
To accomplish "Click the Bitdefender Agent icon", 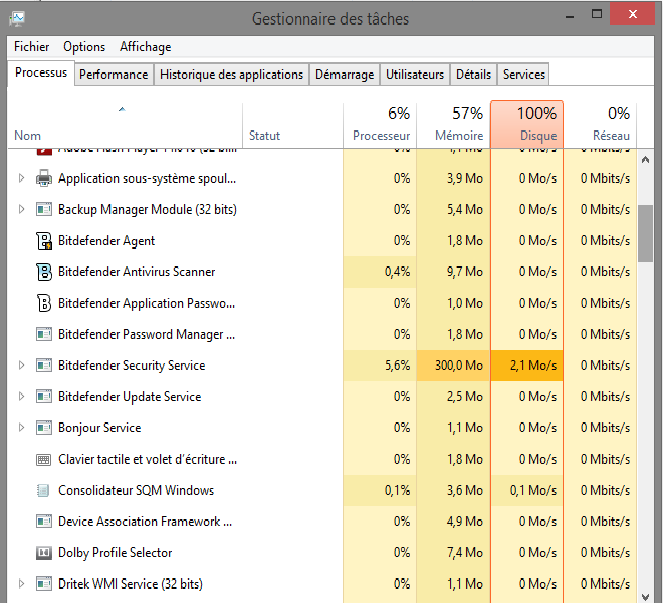I will (44, 241).
